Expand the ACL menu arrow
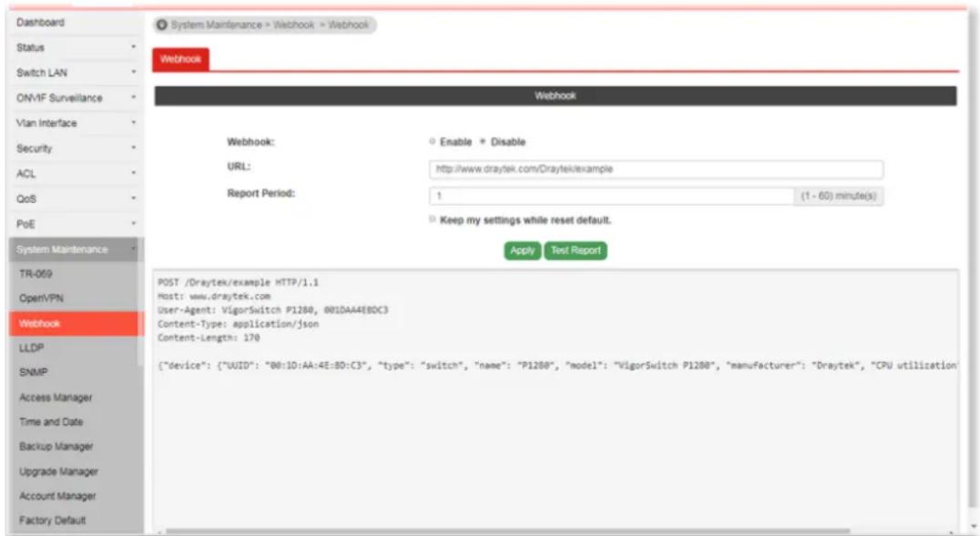 [133, 173]
